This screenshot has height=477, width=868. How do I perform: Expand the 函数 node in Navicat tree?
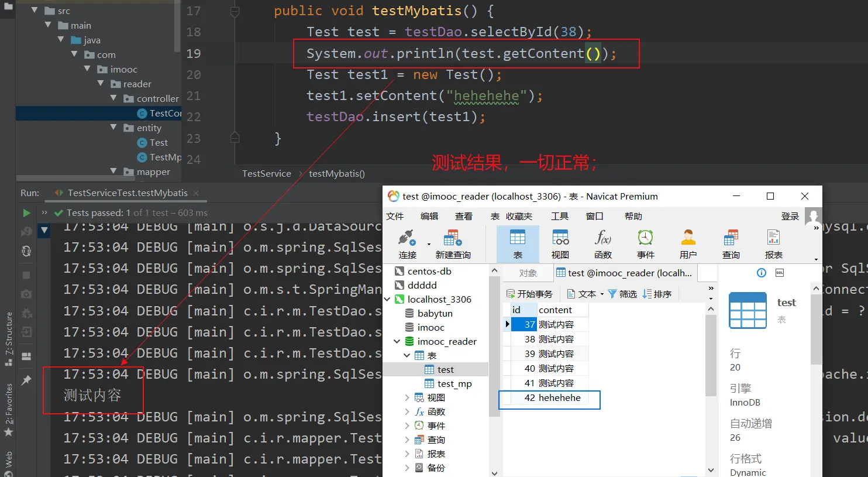point(407,411)
